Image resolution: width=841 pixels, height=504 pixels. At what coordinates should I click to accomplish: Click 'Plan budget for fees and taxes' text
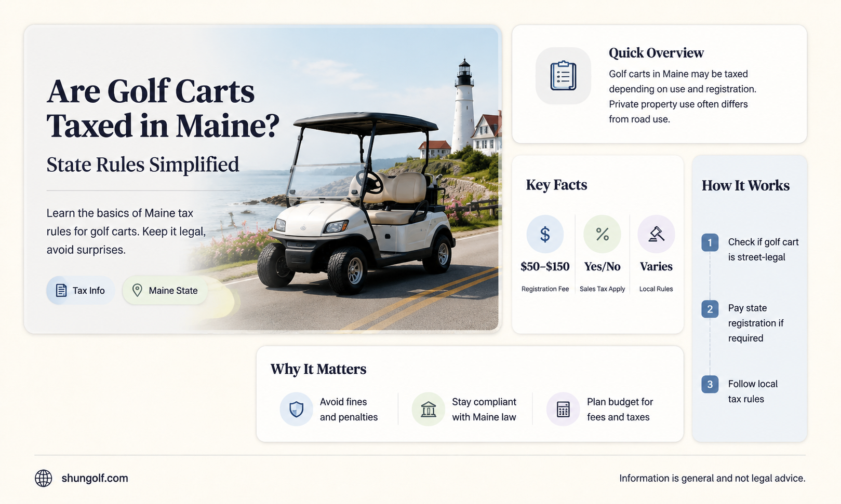click(x=620, y=410)
